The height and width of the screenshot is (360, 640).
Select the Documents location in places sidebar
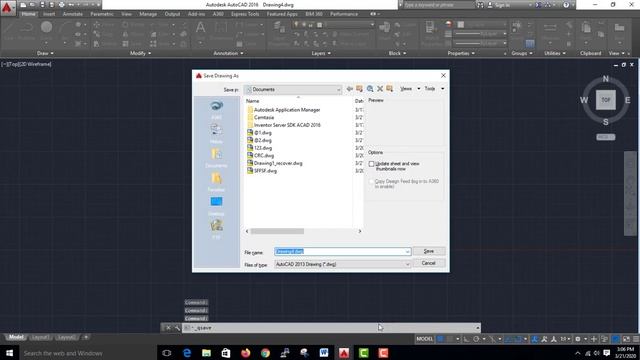coord(216,158)
